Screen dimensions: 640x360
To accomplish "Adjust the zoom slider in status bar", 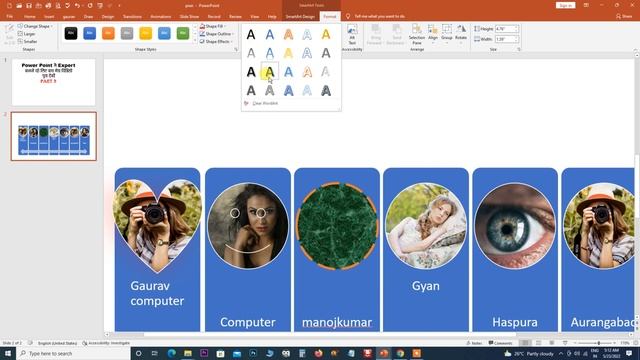I will point(598,343).
